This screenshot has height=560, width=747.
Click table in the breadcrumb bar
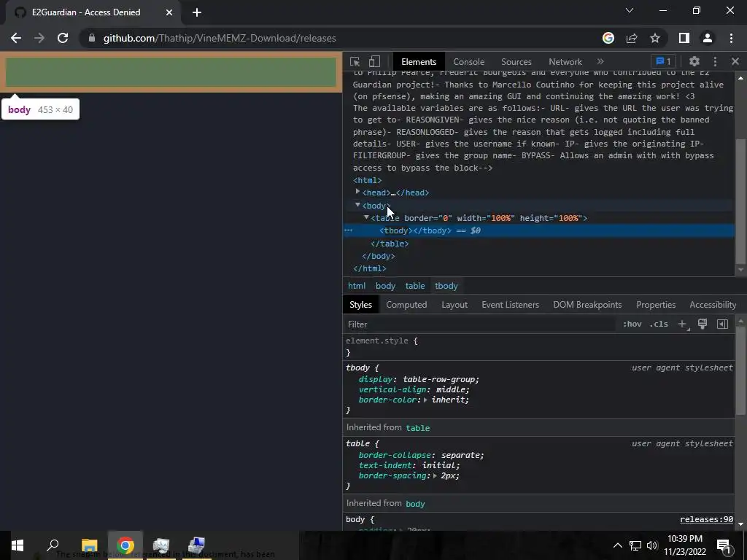click(x=415, y=286)
